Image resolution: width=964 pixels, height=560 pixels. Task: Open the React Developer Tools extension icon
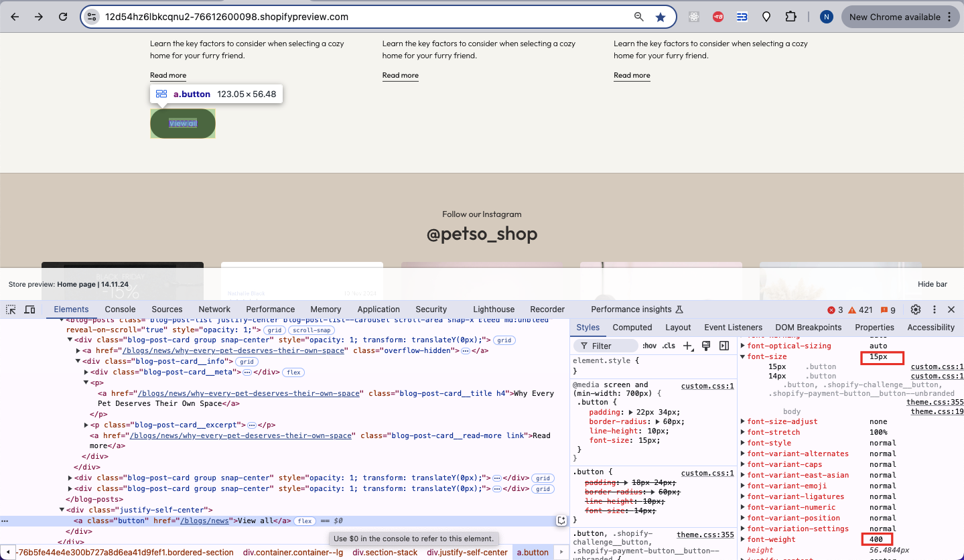(694, 17)
